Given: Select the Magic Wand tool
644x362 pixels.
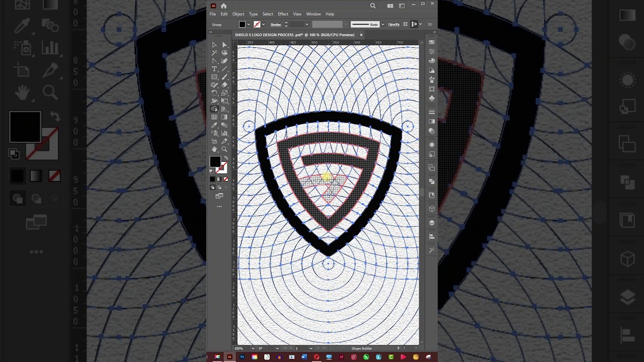Looking at the screenshot, I should click(214, 53).
